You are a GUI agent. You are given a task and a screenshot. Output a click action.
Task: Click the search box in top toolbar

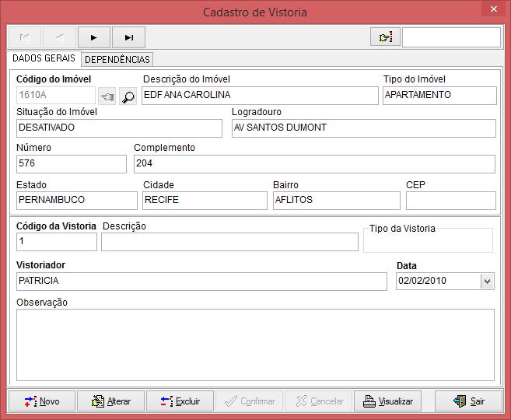coord(451,37)
